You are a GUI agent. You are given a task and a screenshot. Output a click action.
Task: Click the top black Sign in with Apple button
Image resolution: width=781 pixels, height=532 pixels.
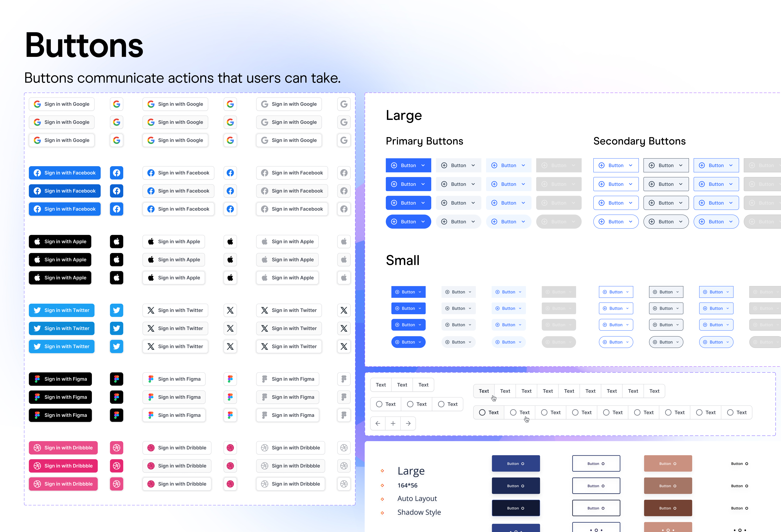pyautogui.click(x=60, y=242)
